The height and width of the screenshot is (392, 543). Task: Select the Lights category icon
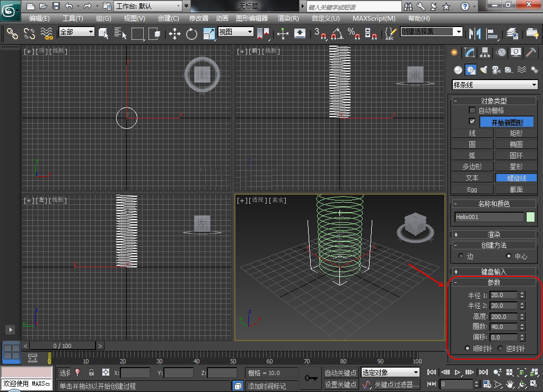(x=484, y=69)
